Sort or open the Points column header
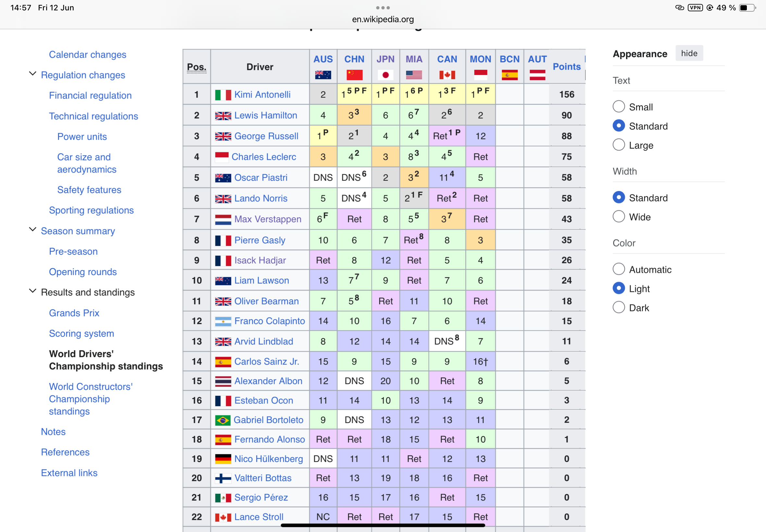Screen dimensions: 766x532 click(x=567, y=67)
